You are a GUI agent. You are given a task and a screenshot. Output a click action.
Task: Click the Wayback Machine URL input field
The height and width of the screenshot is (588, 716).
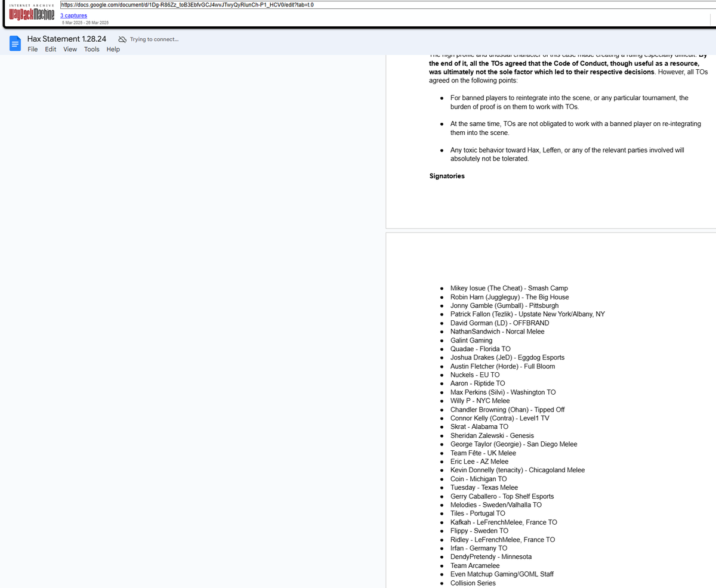388,5
